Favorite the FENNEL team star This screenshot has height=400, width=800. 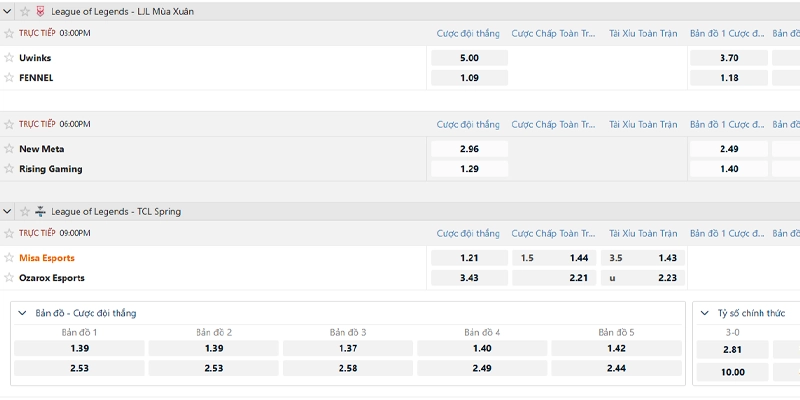(x=9, y=78)
